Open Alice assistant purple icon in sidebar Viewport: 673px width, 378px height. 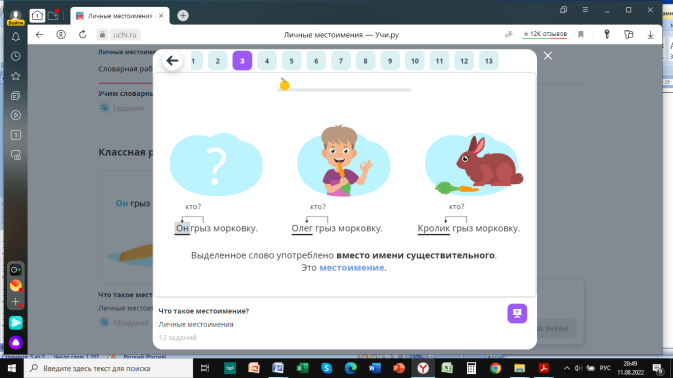tap(16, 342)
